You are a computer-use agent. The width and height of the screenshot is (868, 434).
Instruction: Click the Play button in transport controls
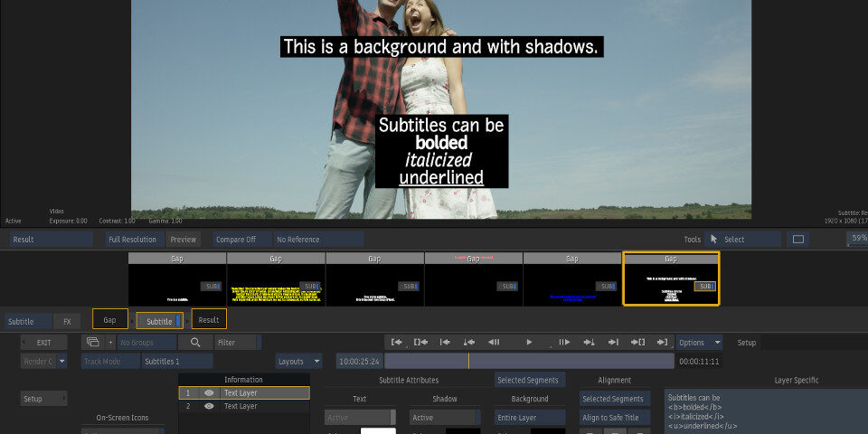click(529, 343)
